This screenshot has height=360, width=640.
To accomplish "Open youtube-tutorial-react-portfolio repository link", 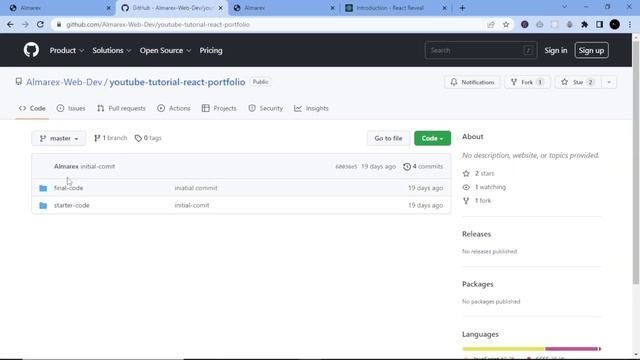I will tap(177, 82).
